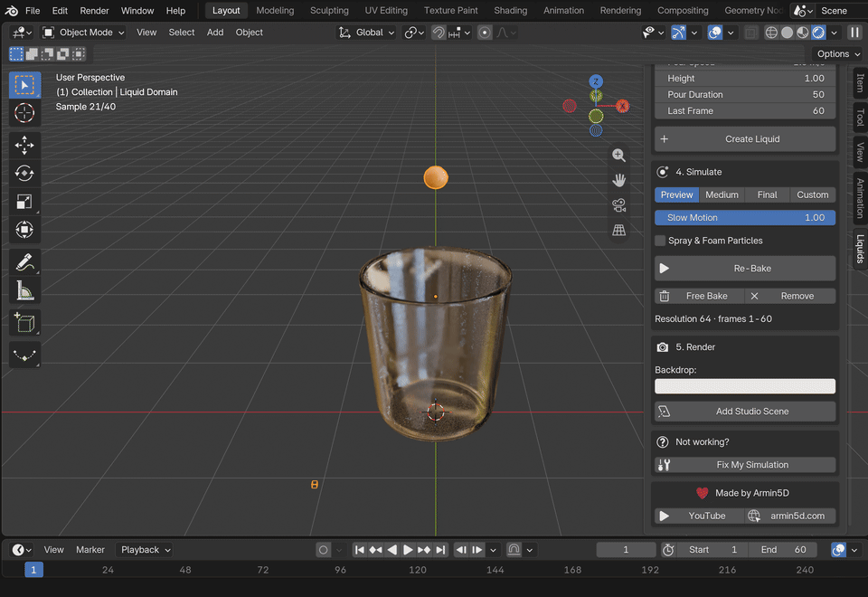Toggle viewport gizmos display

(679, 33)
